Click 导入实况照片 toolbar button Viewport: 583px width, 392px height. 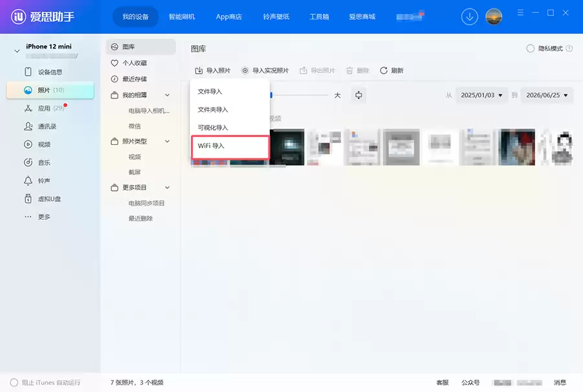click(x=265, y=71)
